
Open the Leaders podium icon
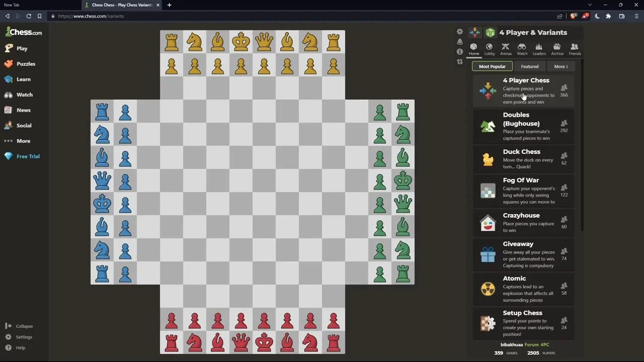pos(539,49)
